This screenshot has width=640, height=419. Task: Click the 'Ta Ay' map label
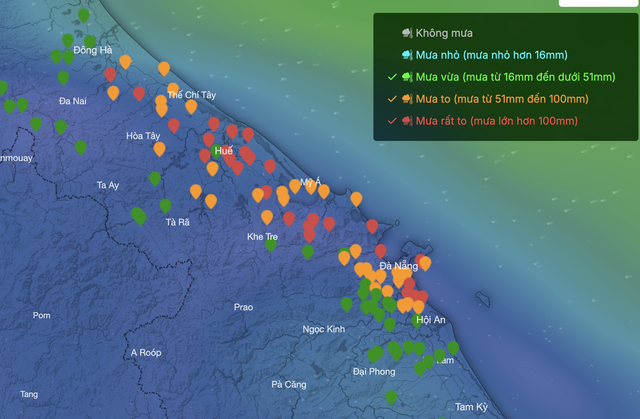pyautogui.click(x=108, y=185)
